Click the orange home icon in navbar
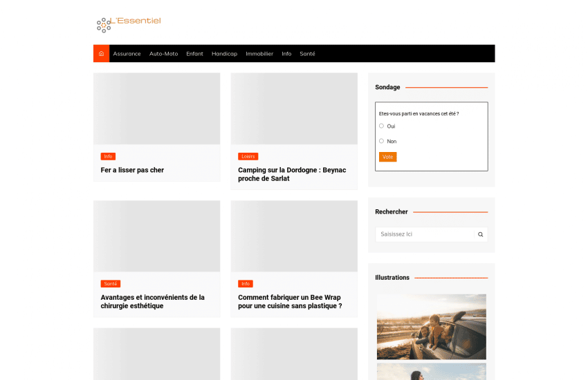Image resolution: width=588 pixels, height=380 pixels. click(101, 53)
